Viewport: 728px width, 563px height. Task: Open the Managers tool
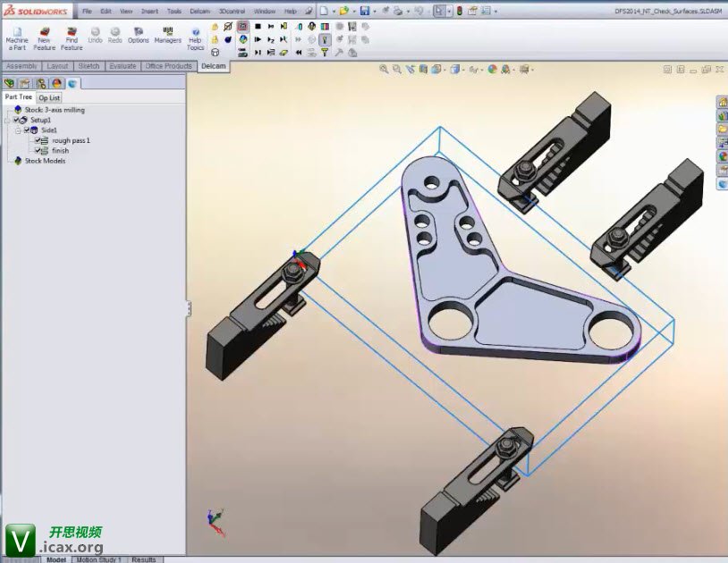click(167, 36)
